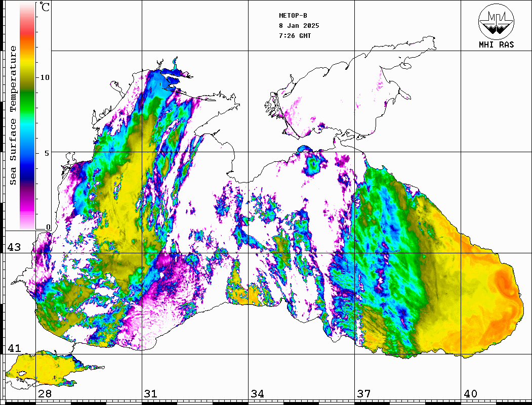Select the date text 8 Jan 2025

299,26
